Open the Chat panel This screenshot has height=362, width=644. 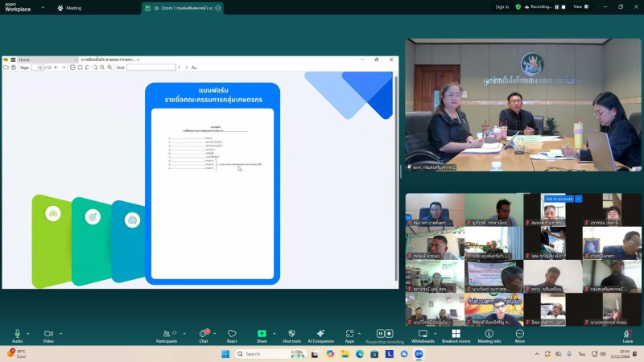coord(204,334)
